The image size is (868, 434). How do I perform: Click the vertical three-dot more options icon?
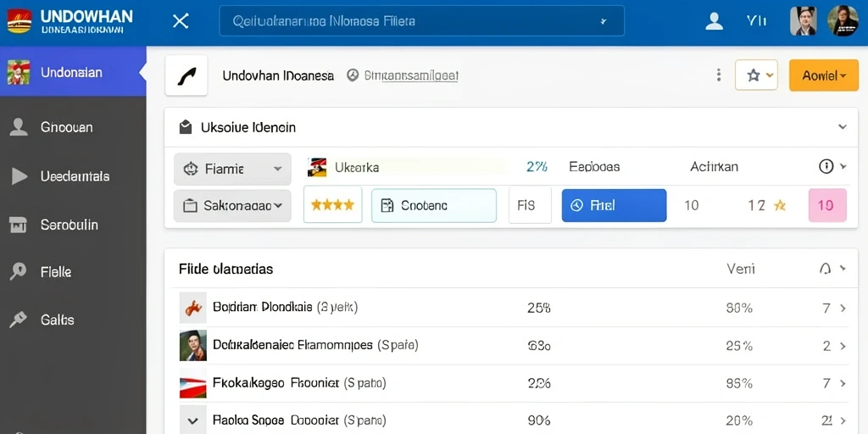(x=719, y=75)
